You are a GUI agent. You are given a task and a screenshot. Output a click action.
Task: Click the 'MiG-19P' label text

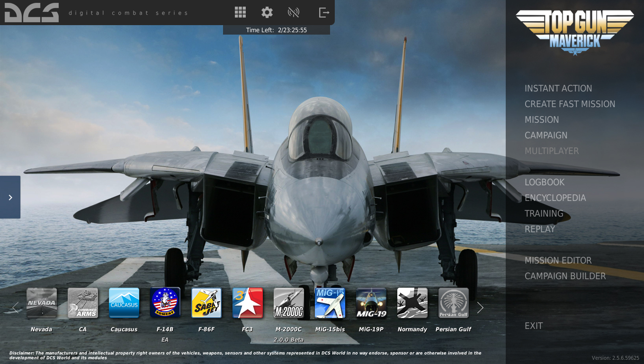(x=371, y=329)
